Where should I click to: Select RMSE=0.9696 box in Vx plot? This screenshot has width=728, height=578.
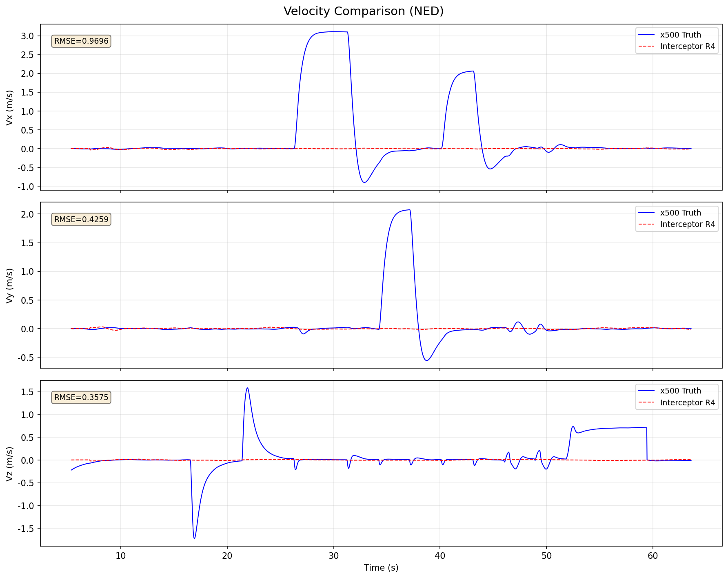(81, 41)
